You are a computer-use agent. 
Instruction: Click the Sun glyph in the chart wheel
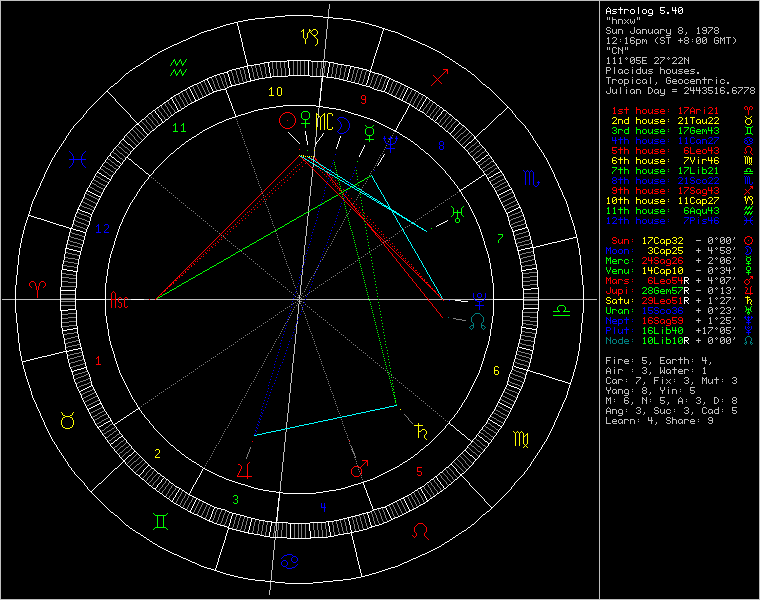pos(287,121)
